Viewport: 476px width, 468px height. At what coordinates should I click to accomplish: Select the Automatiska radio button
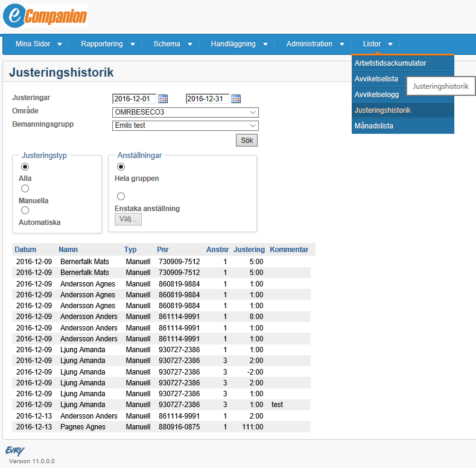click(25, 210)
